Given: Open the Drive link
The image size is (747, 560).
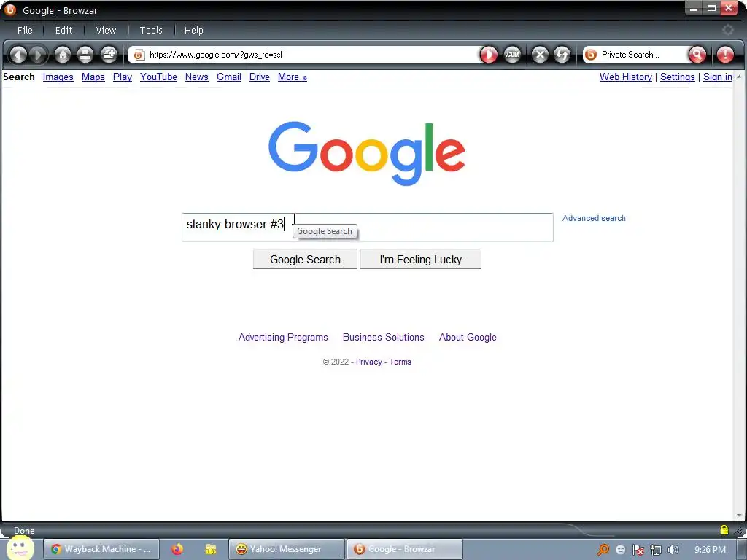Looking at the screenshot, I should [260, 77].
